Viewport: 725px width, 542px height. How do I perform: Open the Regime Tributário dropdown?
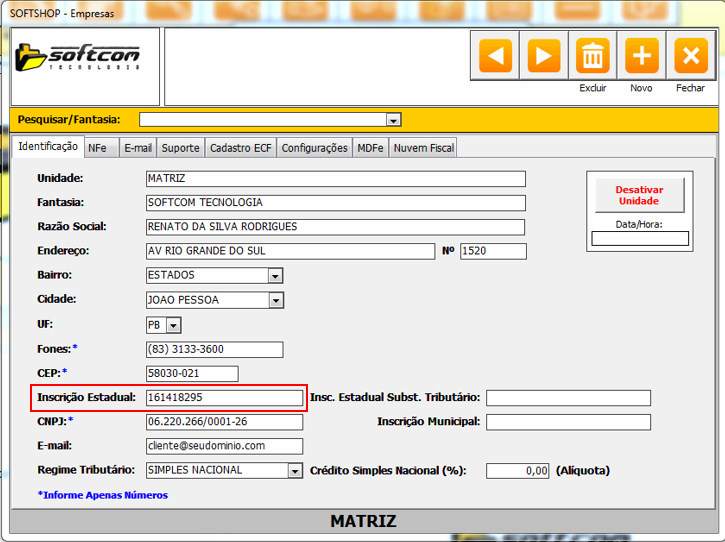pyautogui.click(x=295, y=471)
